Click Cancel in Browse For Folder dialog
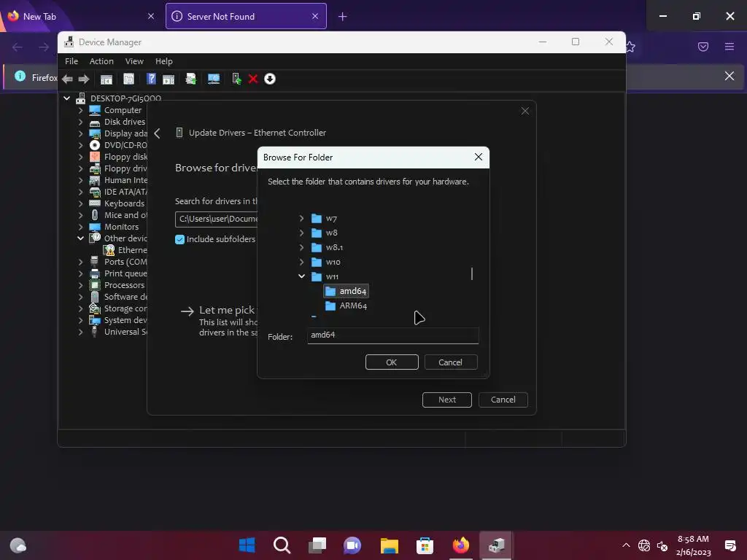747x560 pixels. 451,362
